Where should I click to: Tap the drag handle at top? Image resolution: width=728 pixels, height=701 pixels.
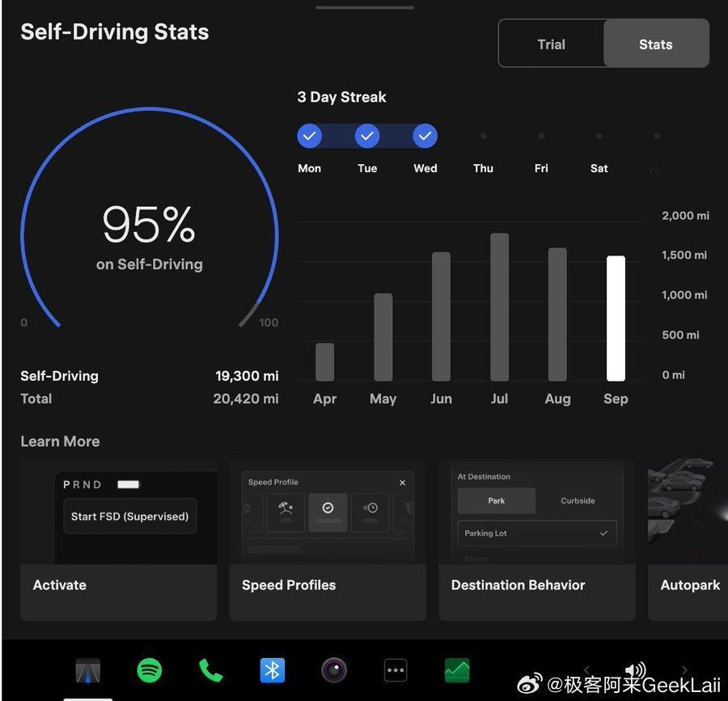coord(365,7)
